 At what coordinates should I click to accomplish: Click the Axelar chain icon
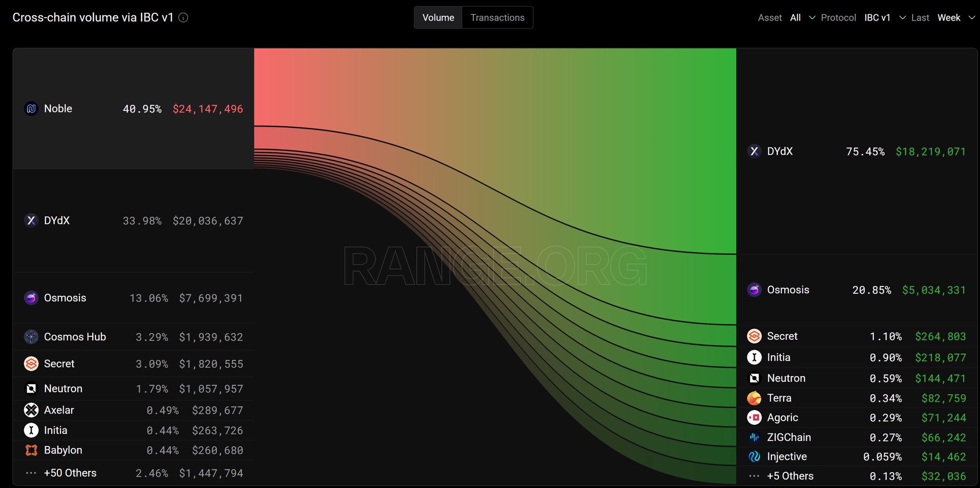[31, 410]
